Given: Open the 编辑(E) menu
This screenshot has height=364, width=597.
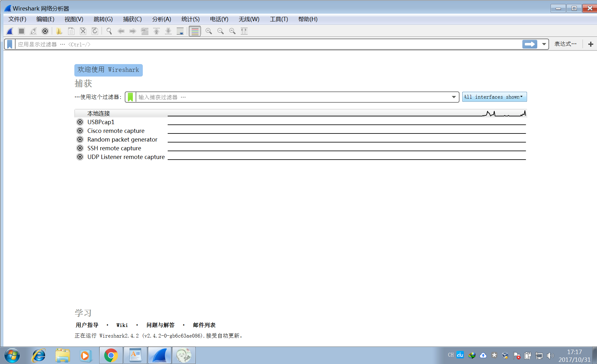Looking at the screenshot, I should pos(45,19).
